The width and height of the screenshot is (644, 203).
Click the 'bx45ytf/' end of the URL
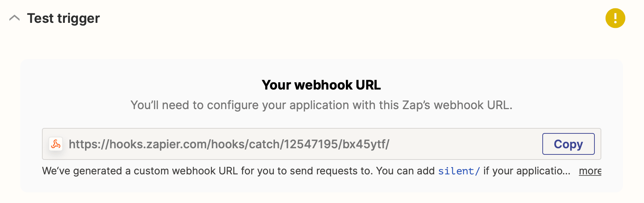(x=365, y=144)
